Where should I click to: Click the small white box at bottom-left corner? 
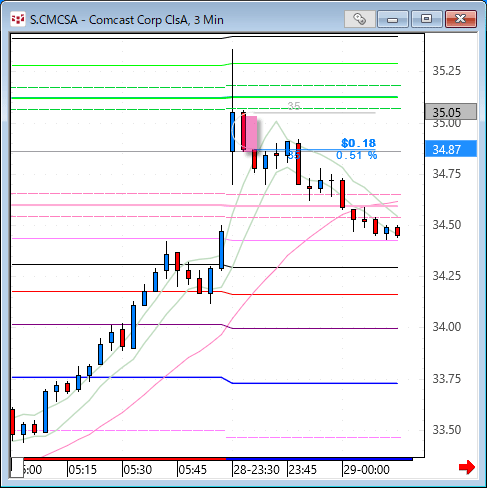tap(17, 468)
